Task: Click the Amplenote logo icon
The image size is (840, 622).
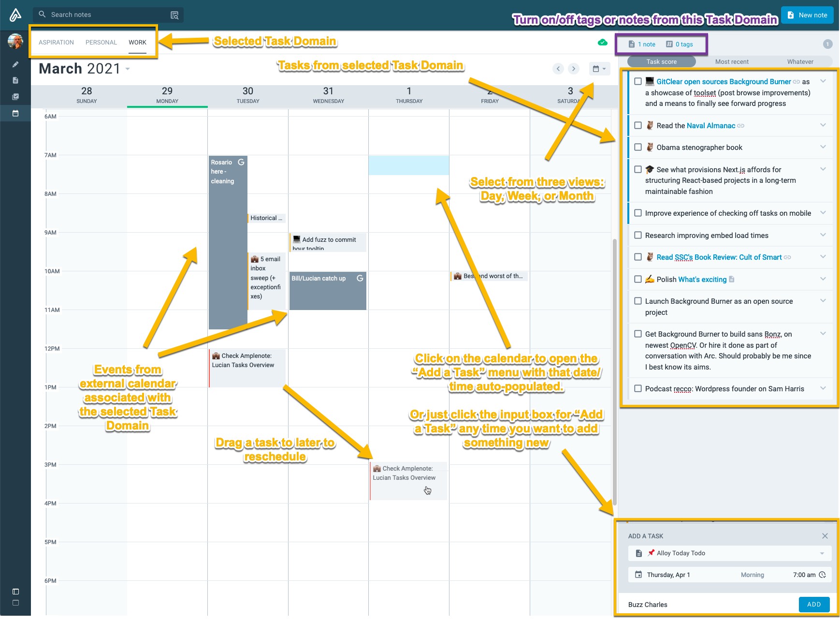Action: click(15, 15)
